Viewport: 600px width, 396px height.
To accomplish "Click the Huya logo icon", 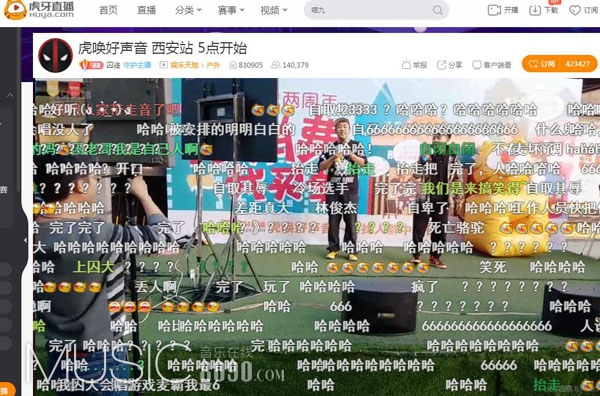I will pos(15,10).
